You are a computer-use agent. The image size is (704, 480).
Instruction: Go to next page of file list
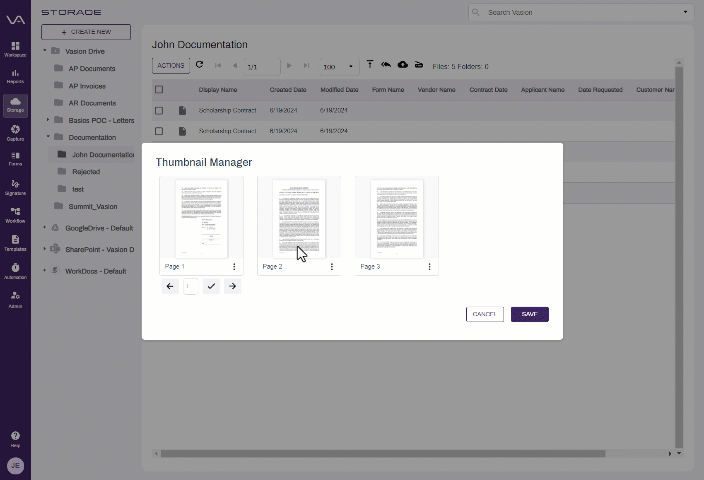pyautogui.click(x=289, y=66)
